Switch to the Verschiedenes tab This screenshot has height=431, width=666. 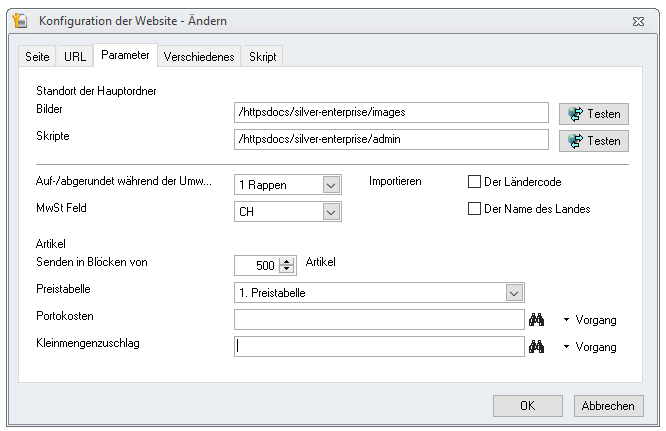pos(199,56)
